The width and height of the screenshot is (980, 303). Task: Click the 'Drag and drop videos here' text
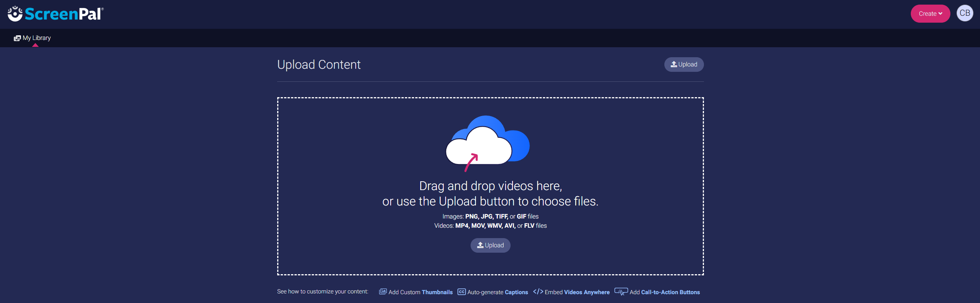click(x=490, y=186)
